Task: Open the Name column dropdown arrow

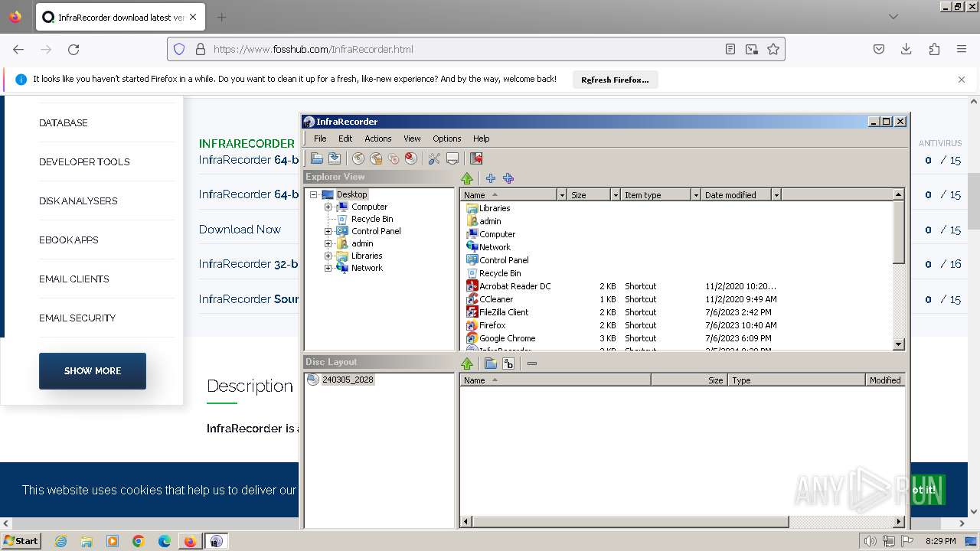Action: pos(562,195)
